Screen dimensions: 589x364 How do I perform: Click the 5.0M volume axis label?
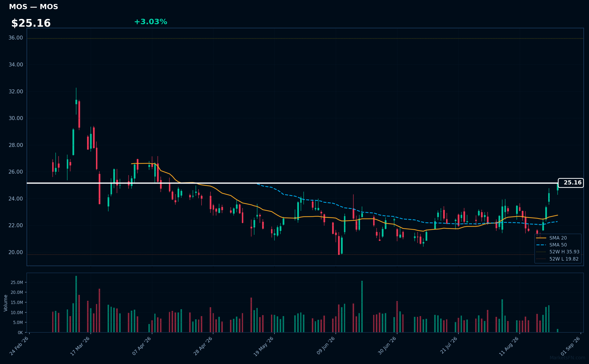(x=18, y=323)
